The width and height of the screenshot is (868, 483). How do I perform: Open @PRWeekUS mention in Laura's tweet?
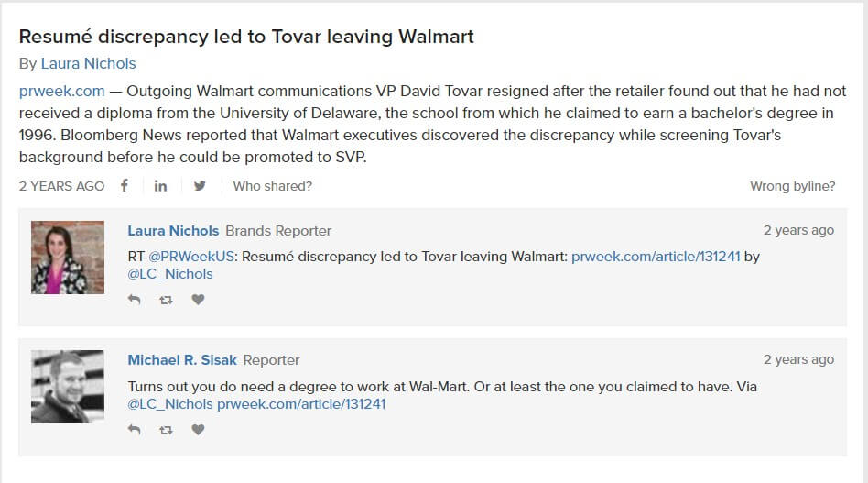[191, 257]
